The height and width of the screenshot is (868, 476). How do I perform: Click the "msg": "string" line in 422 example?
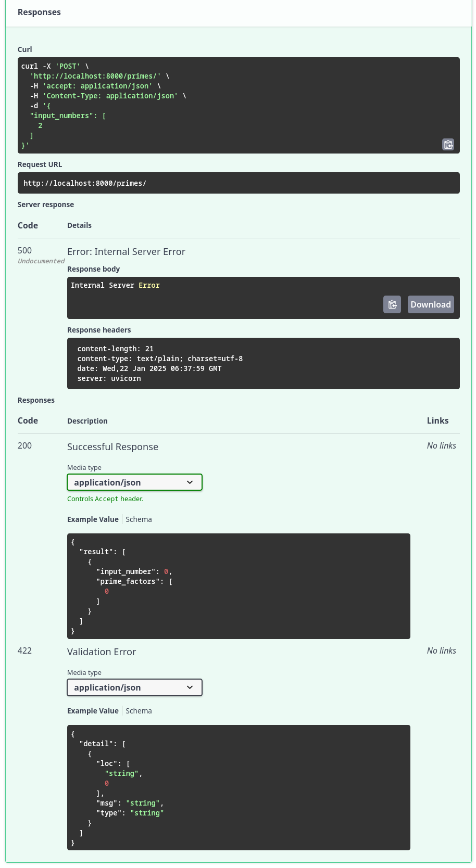(x=130, y=803)
